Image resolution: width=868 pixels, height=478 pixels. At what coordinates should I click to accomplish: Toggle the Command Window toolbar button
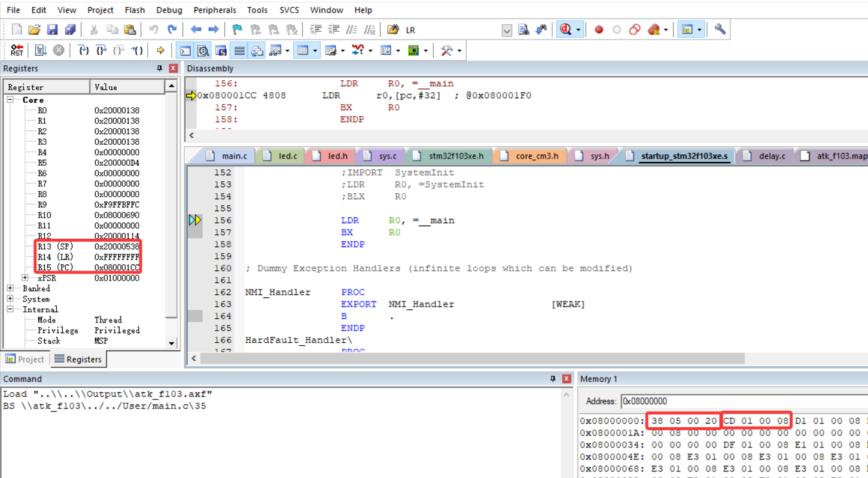tap(186, 50)
